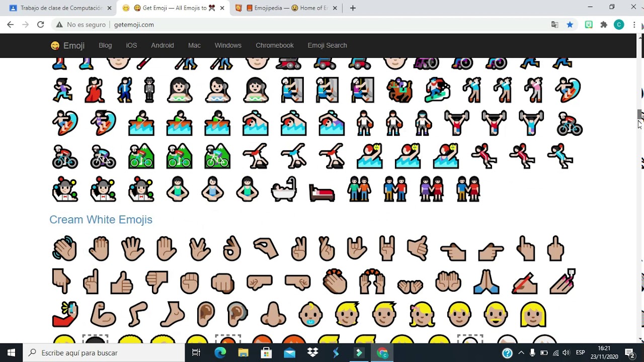Open the Chrome profile avatar
Viewport: 644px width, 362px height.
pyautogui.click(x=619, y=25)
